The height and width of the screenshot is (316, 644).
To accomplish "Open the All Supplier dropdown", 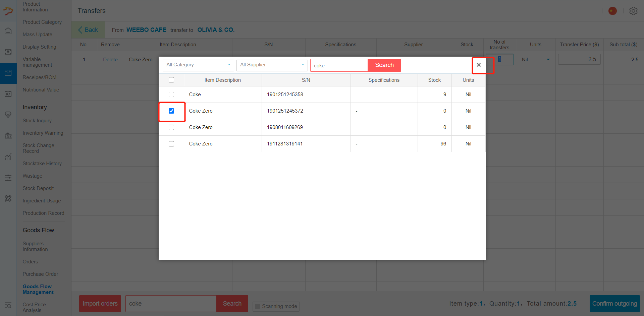I will point(272,65).
